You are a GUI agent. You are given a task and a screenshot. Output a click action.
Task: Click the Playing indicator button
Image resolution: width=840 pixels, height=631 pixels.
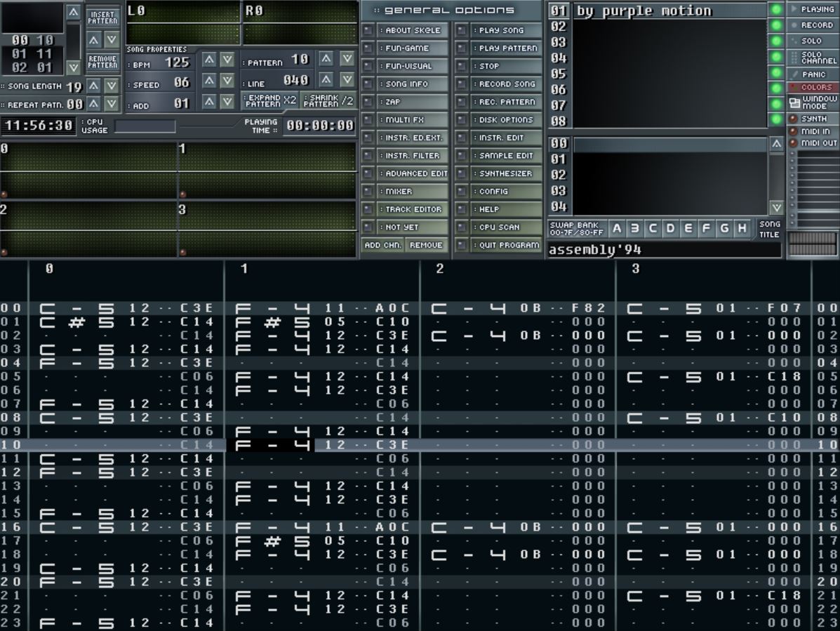pyautogui.click(x=813, y=9)
